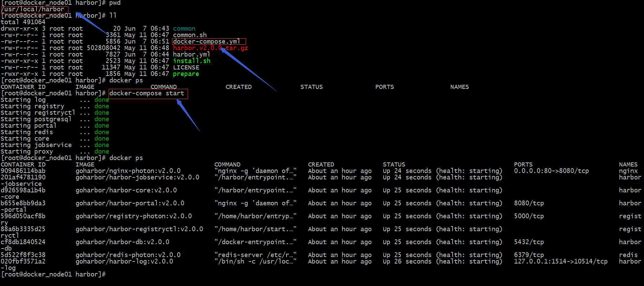The width and height of the screenshot is (644, 286).
Task: Click the 0.0.0.0:80->8080/tcp port mapping
Action: click(551, 171)
